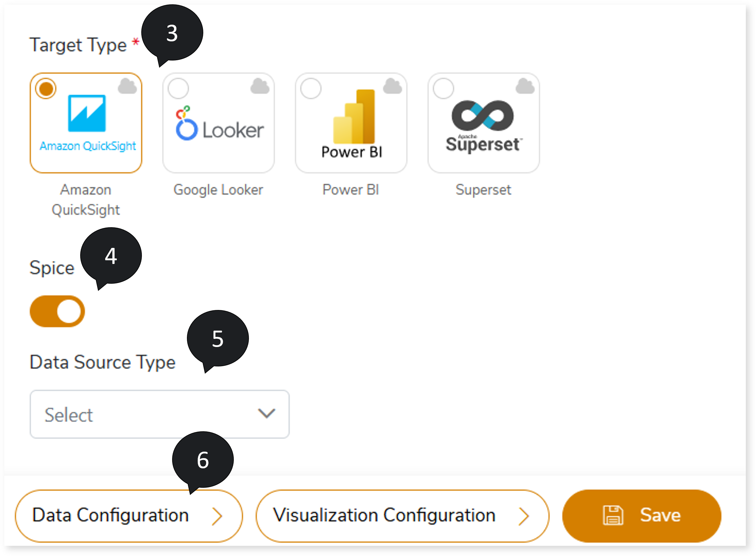This screenshot has width=756, height=556.
Task: Select the Power BI radio button
Action: coord(311,89)
